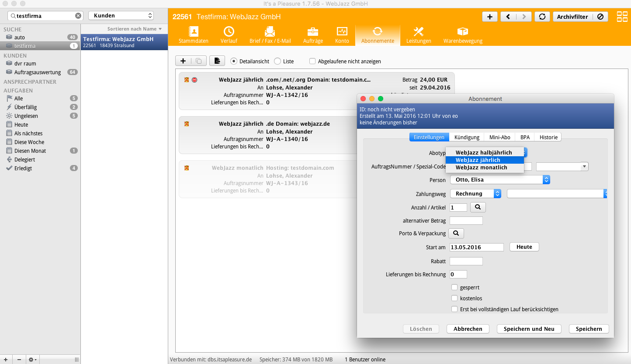631x364 pixels.
Task: Toggle Erst bei vollständigen Lauf berücksichtigen
Action: [454, 309]
